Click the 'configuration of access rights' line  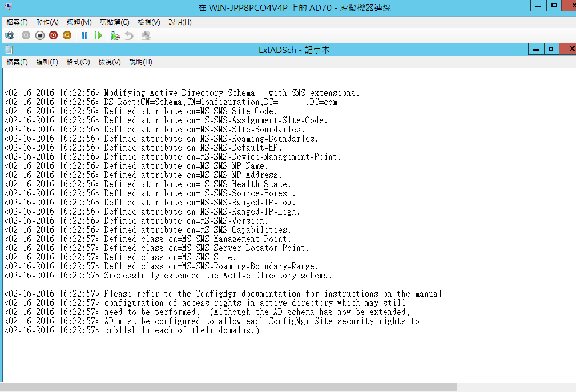[x=205, y=303]
